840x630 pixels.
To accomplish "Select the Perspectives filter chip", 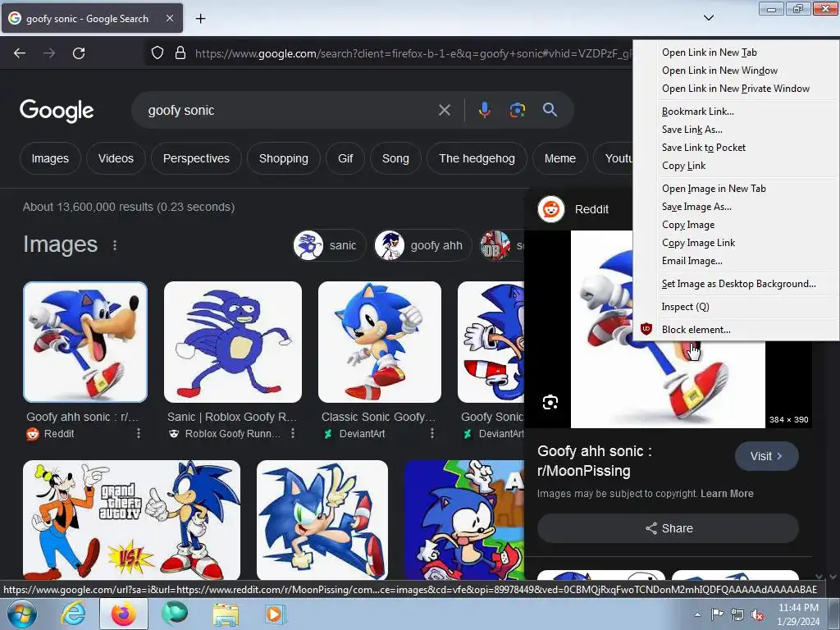I will (196, 158).
